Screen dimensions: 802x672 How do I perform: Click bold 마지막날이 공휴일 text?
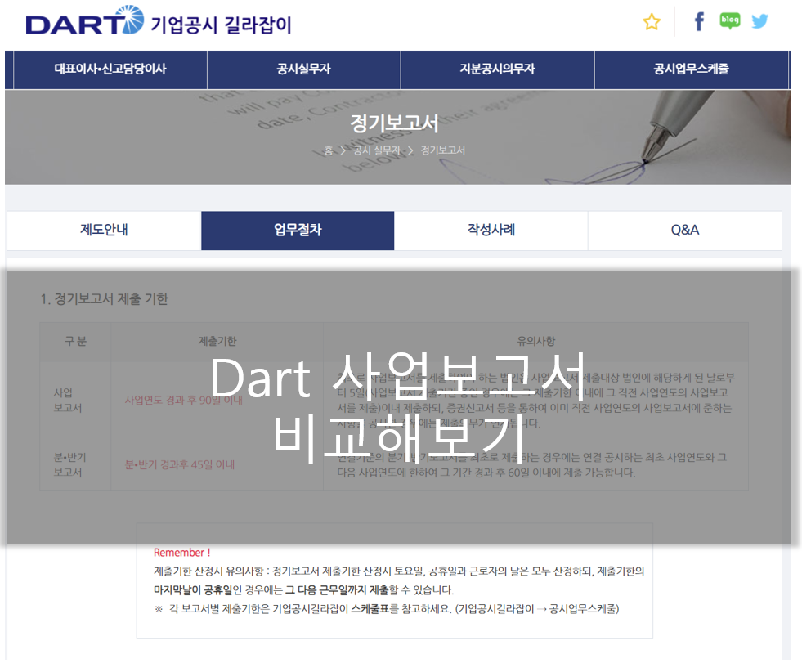193,590
